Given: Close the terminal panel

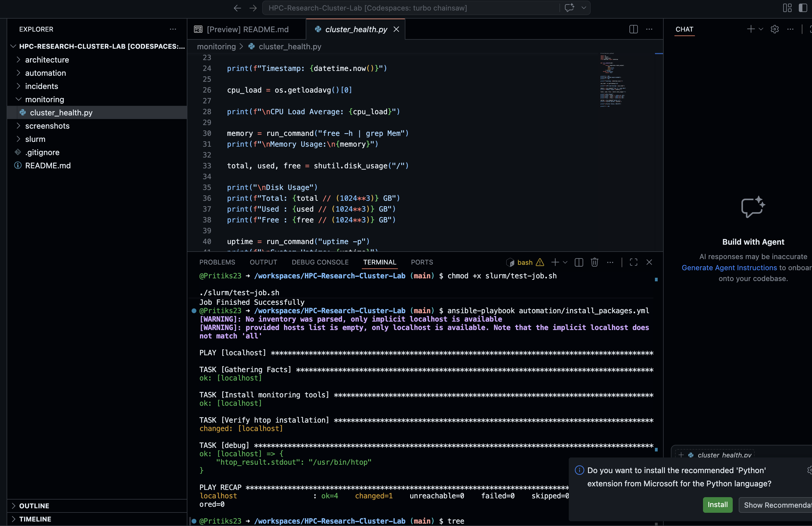Looking at the screenshot, I should pyautogui.click(x=649, y=262).
